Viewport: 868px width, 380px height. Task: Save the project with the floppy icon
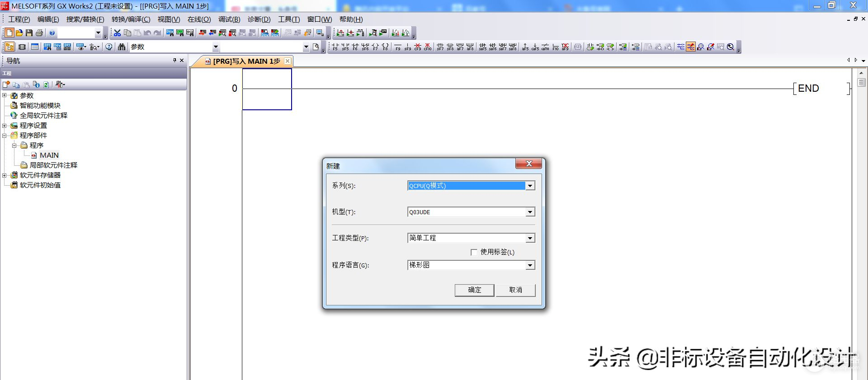(x=29, y=33)
